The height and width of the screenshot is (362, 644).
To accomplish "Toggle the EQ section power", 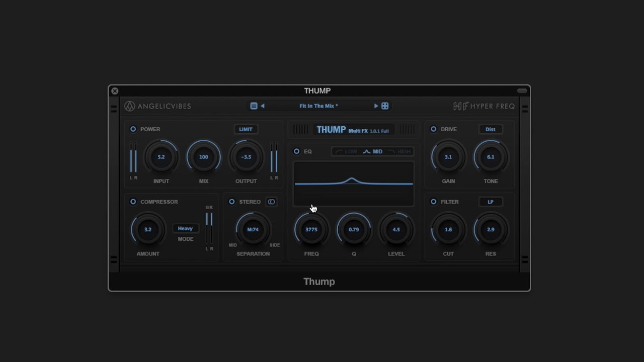I will 296,151.
